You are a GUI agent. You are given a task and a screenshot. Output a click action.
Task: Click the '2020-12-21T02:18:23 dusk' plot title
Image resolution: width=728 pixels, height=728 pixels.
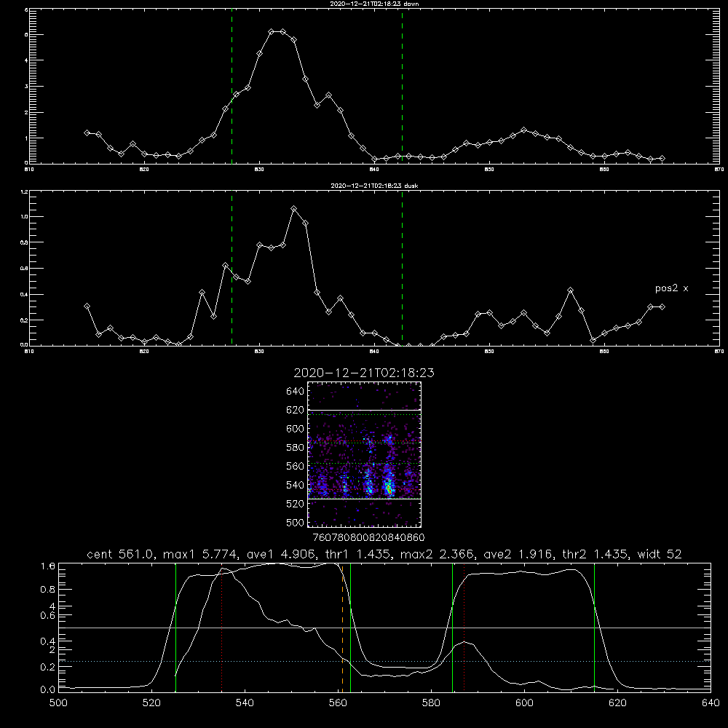pyautogui.click(x=374, y=186)
